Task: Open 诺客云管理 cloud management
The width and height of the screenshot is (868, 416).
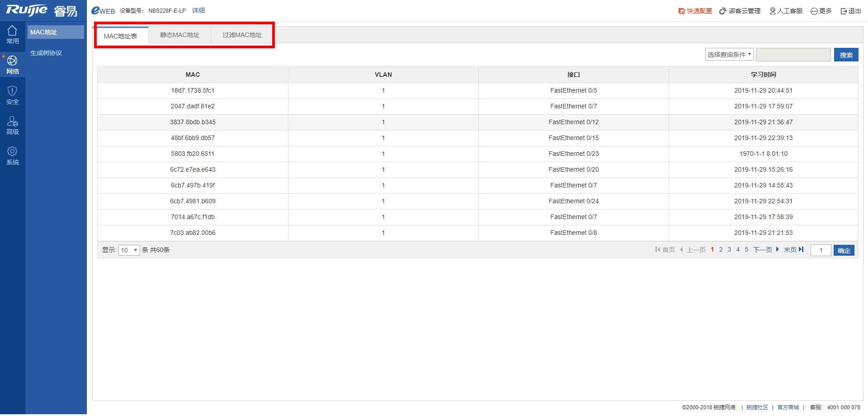Action: (x=740, y=11)
